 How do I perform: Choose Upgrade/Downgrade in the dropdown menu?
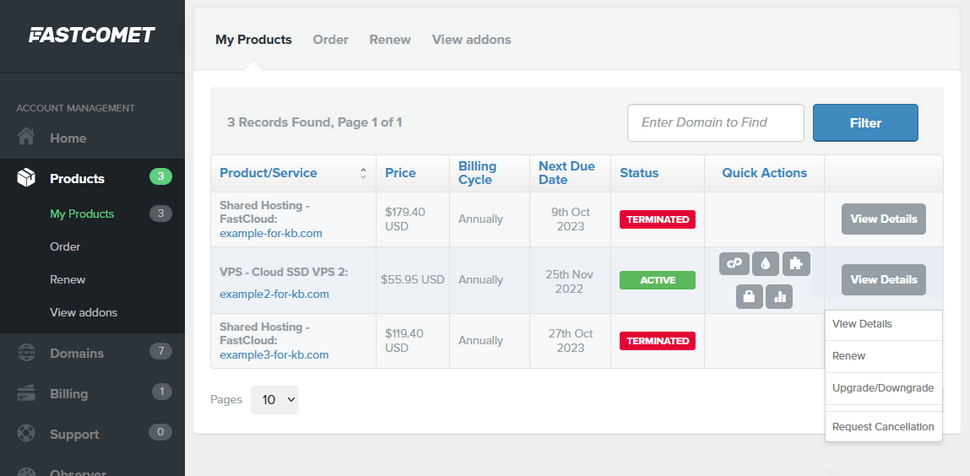(883, 389)
